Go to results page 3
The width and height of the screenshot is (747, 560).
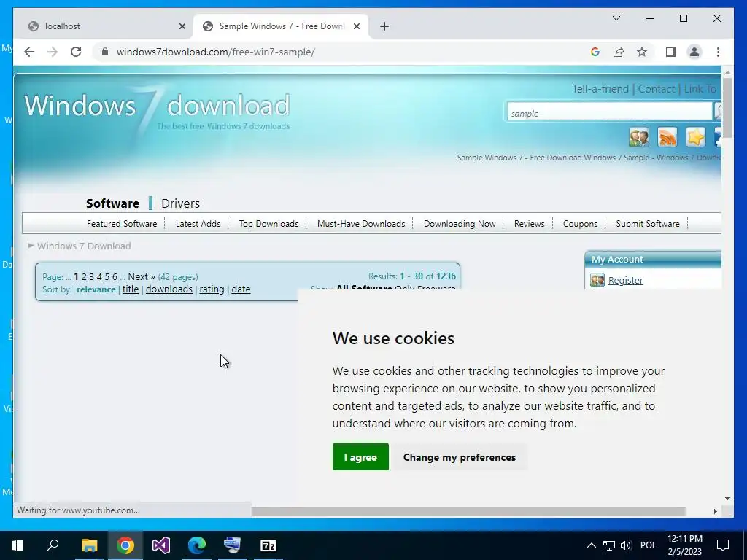click(x=91, y=276)
